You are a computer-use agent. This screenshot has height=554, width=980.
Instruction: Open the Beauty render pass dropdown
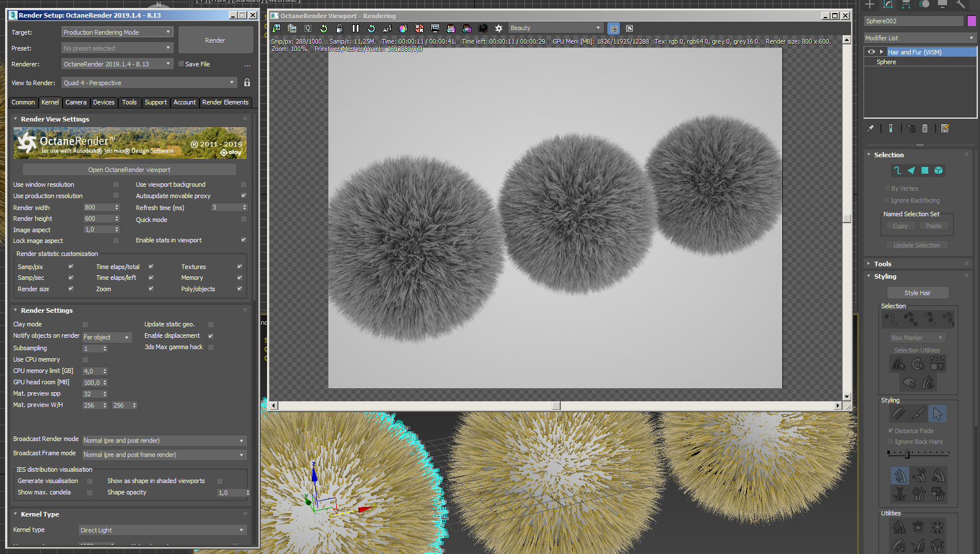555,28
